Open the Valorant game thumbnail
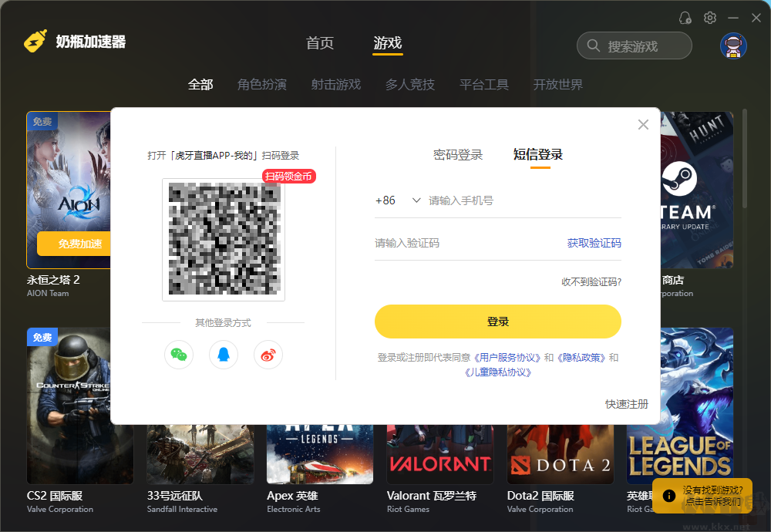 pos(440,454)
